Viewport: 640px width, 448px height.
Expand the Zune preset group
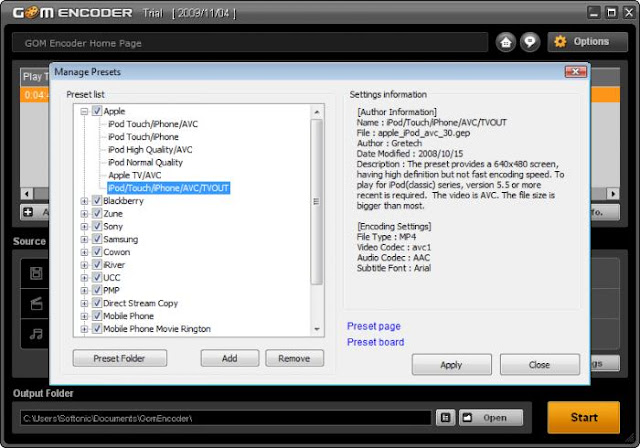84,214
